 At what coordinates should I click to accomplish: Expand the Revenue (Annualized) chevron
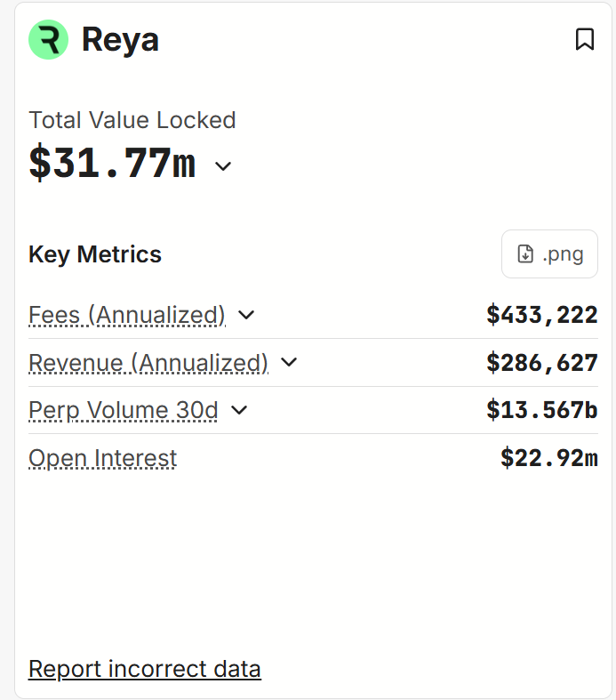click(x=289, y=363)
